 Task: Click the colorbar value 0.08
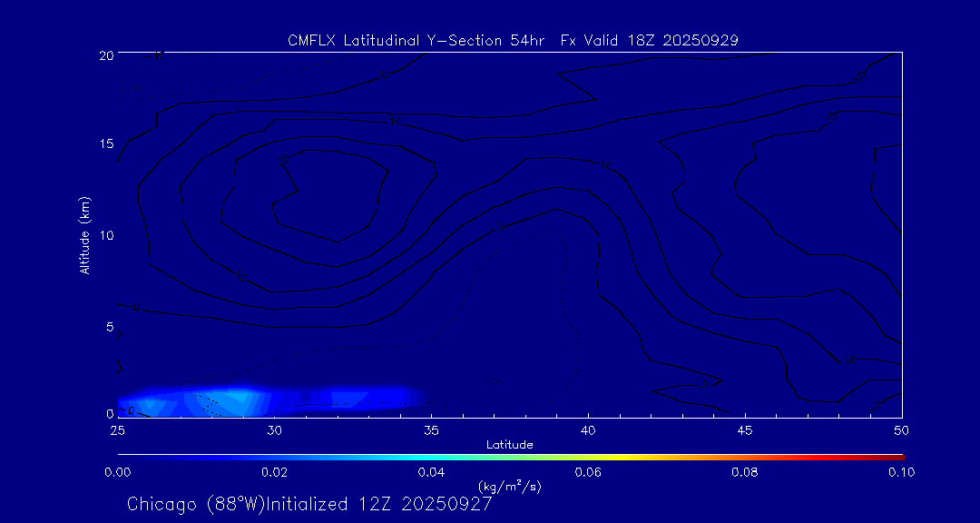tap(745, 472)
